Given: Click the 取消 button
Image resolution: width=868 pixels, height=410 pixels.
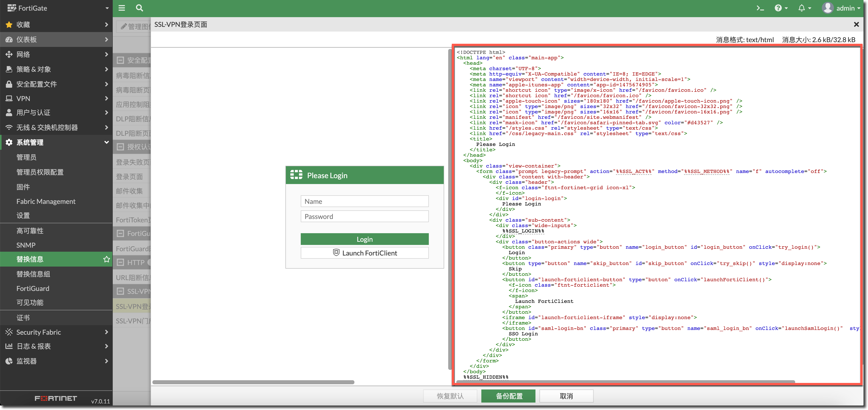Looking at the screenshot, I should click(x=566, y=396).
